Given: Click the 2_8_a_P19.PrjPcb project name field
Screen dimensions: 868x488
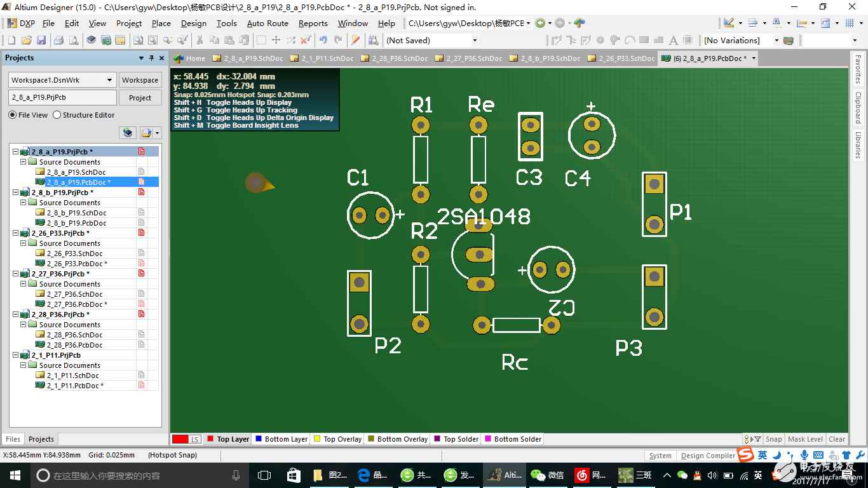Looking at the screenshot, I should (x=63, y=98).
